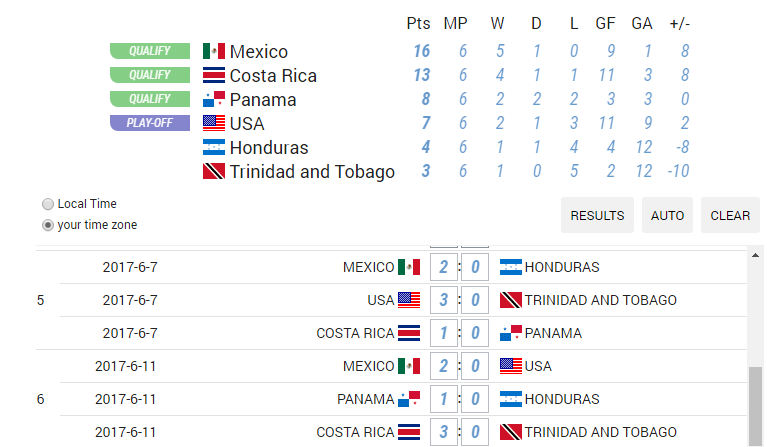Click the AUTO button
Image resolution: width=767 pixels, height=447 pixels.
tap(667, 215)
